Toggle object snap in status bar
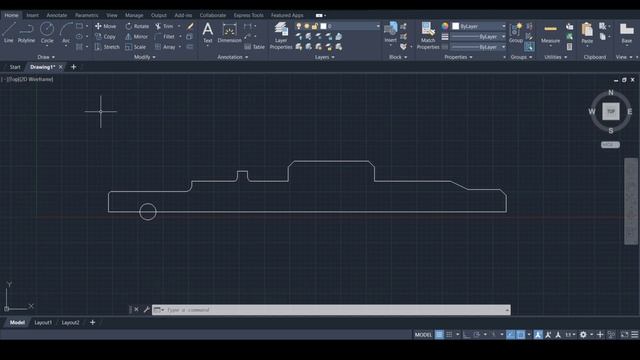 pyautogui.click(x=521, y=335)
